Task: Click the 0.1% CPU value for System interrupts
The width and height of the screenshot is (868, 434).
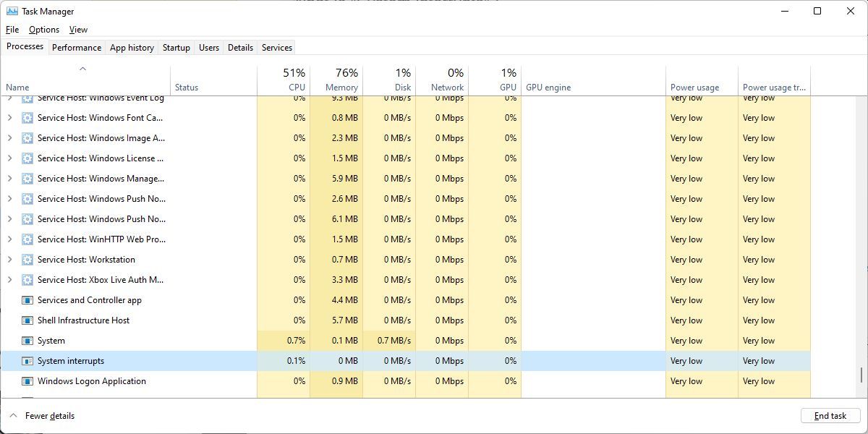Action: click(x=296, y=361)
